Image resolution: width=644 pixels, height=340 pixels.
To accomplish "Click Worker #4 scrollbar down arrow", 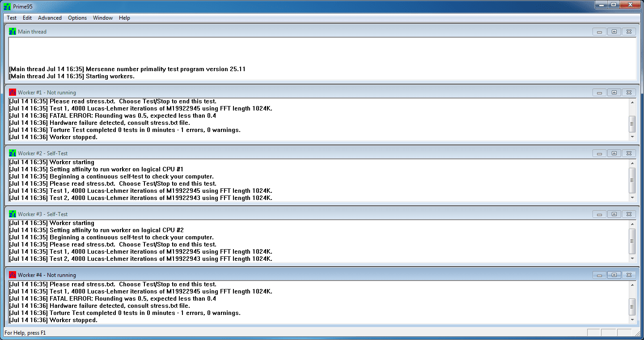I will tap(632, 319).
